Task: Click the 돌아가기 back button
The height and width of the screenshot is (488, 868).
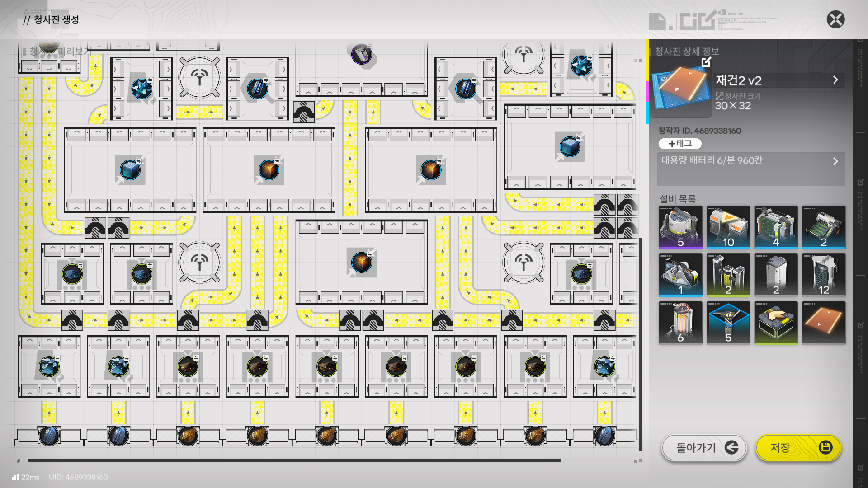Action: [704, 447]
